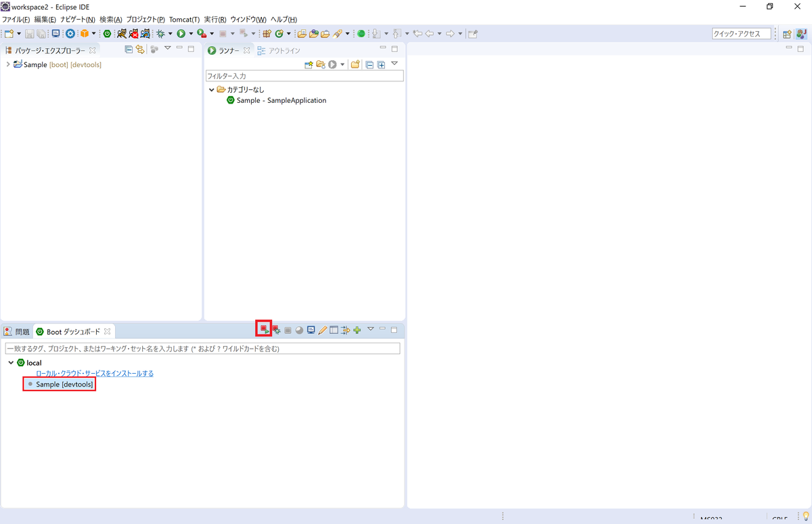The height and width of the screenshot is (524, 812).
Task: Open the Package Explorer view menu triangle
Action: pos(167,49)
